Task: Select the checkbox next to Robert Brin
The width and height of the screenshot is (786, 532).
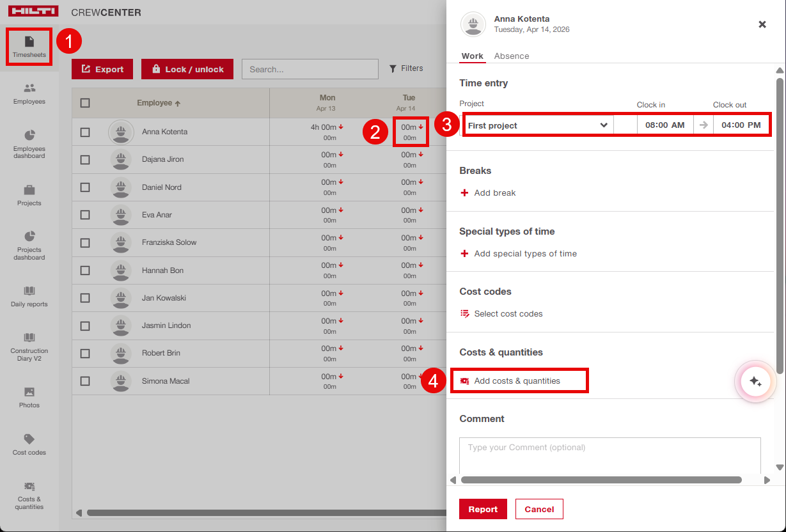Action: (85, 354)
